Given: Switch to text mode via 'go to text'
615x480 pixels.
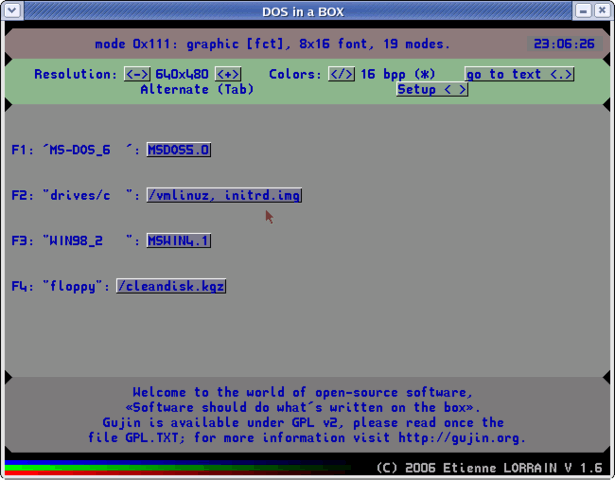Looking at the screenshot, I should point(519,74).
